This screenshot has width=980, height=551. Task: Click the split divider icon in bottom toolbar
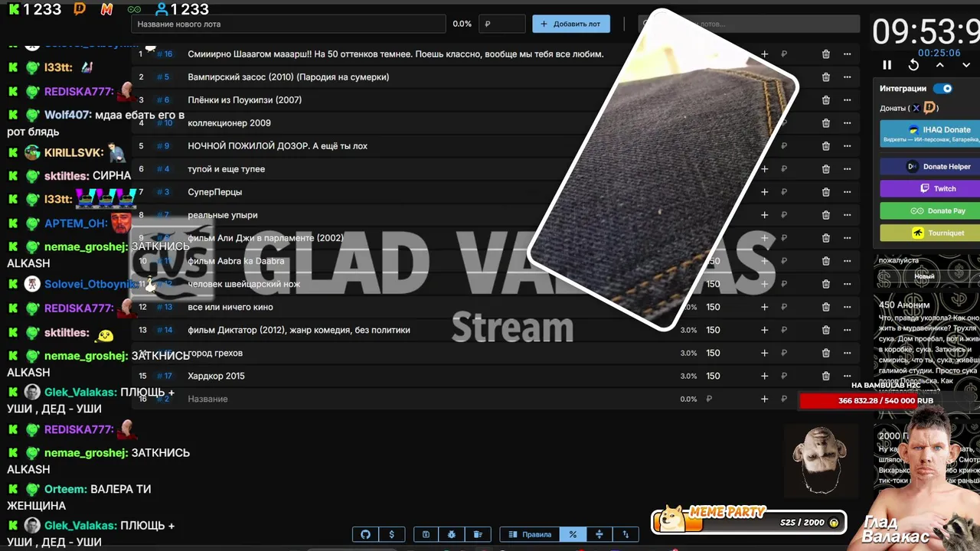point(599,534)
